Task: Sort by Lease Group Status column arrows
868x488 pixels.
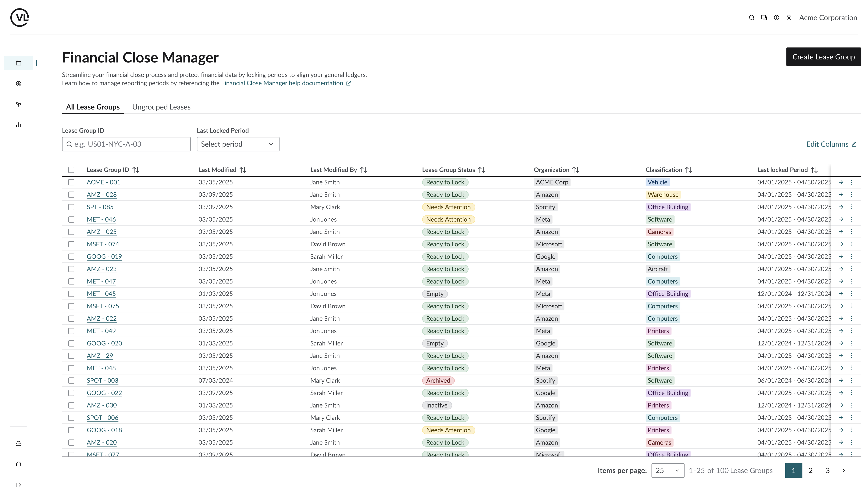Action: click(481, 170)
